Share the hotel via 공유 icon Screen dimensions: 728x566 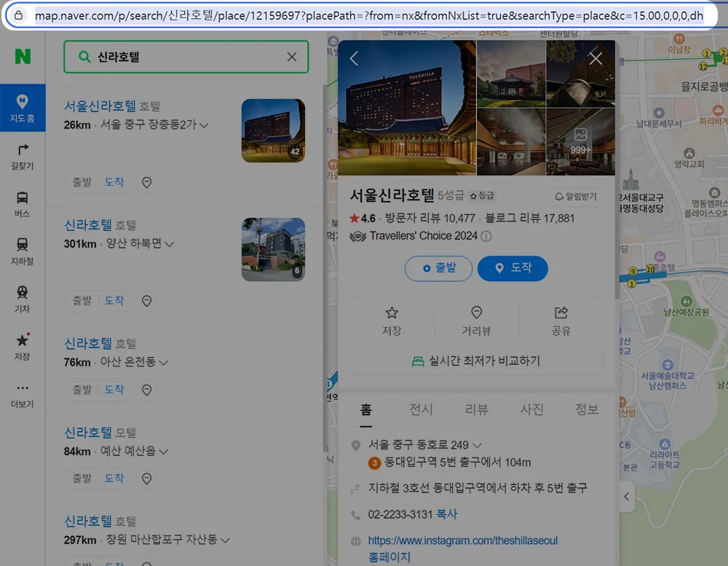(561, 321)
